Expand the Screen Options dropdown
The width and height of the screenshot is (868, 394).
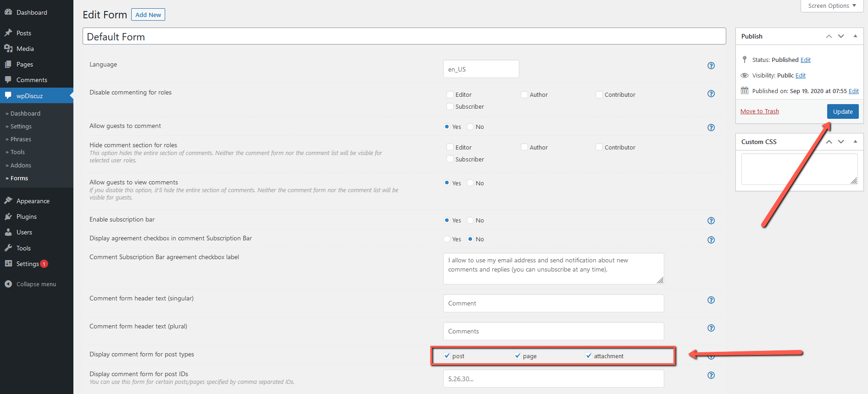(832, 6)
